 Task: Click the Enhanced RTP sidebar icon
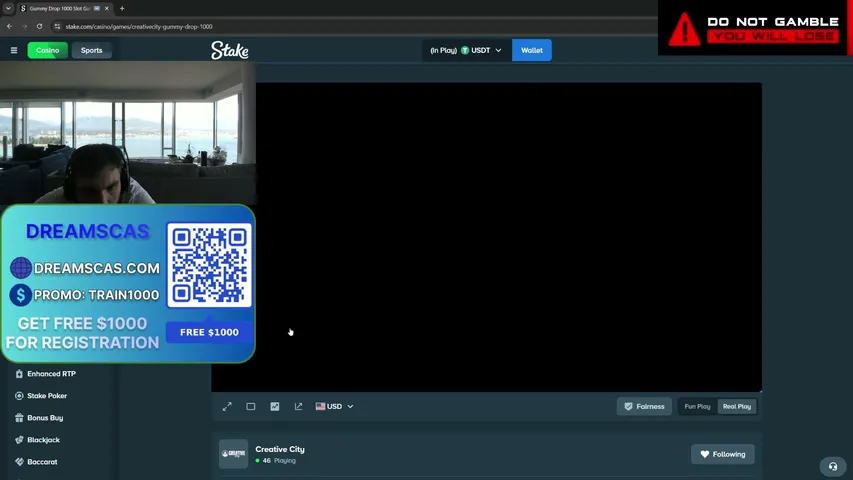[x=19, y=374]
